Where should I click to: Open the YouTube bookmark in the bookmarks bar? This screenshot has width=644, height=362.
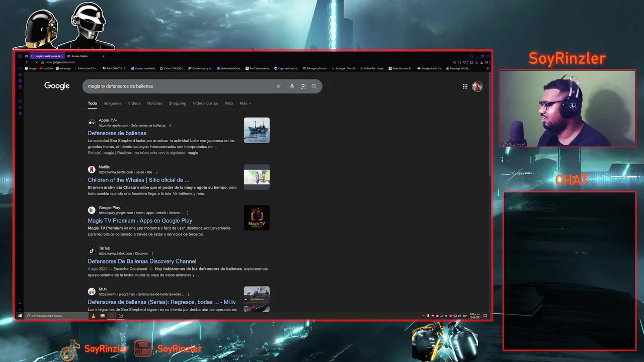46,68
